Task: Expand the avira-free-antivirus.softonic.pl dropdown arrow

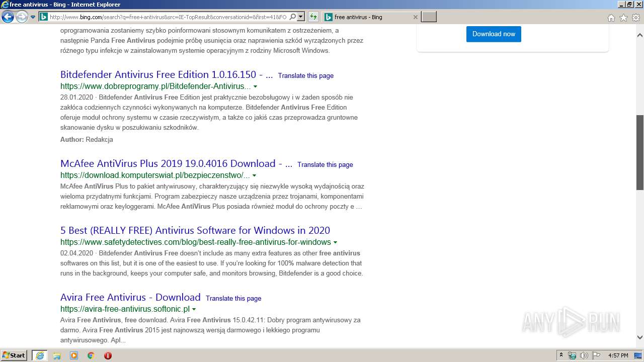Action: coord(194,309)
